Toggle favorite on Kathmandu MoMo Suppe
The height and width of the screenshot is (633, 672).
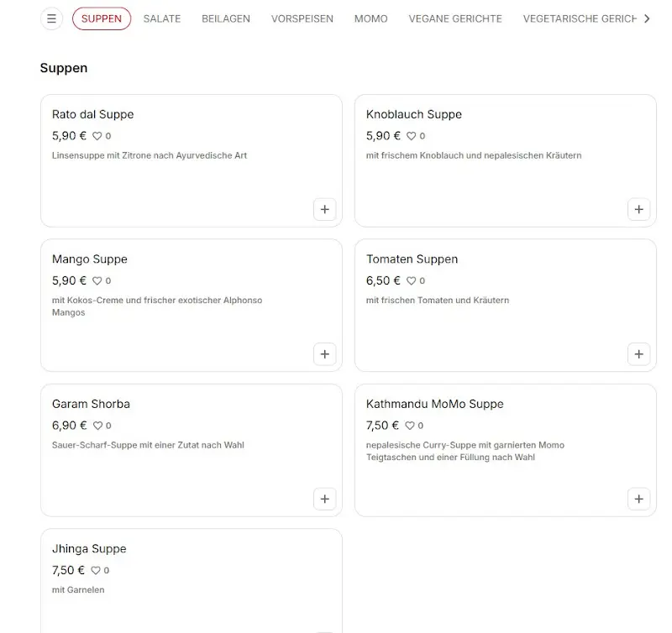(411, 426)
